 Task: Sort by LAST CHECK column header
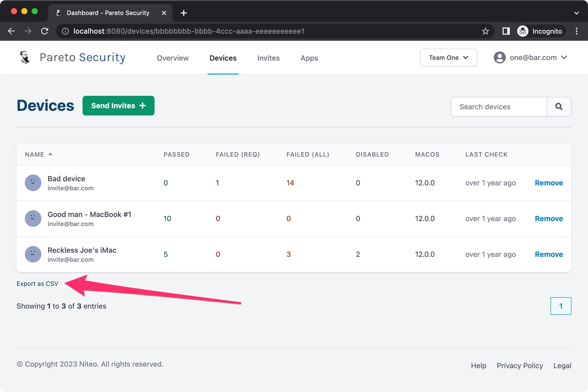coord(486,154)
